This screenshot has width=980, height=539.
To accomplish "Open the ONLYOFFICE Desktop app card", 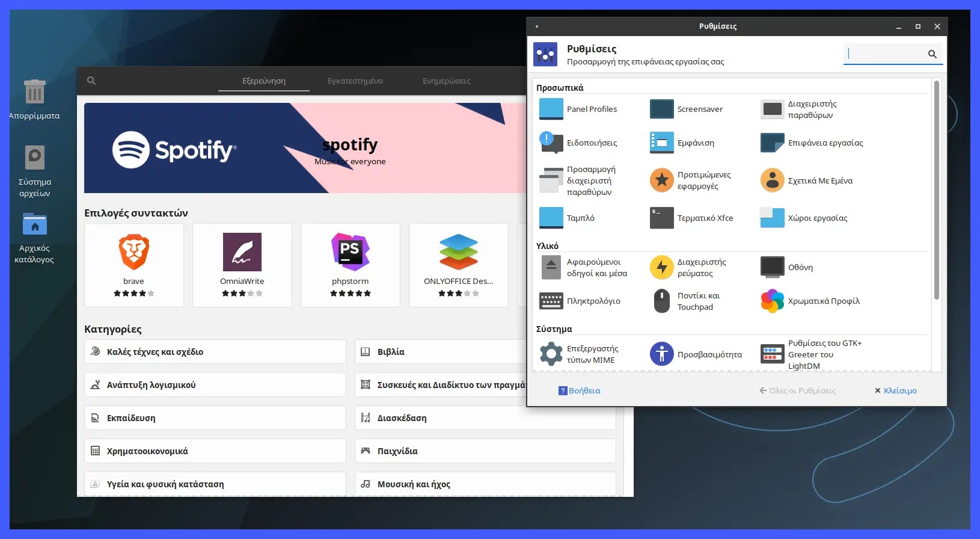I will pos(459,265).
